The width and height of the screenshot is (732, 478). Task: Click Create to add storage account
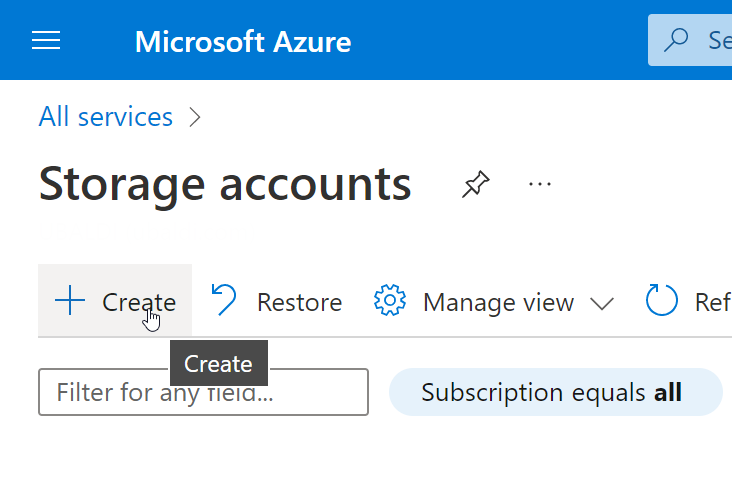coord(115,301)
